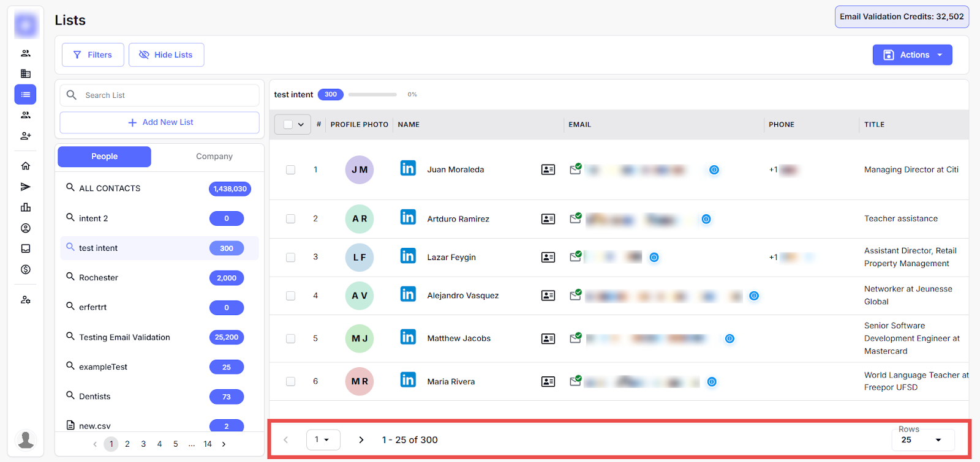This screenshot has width=980, height=462.
Task: Click contact card icon for Artduro Ramirez
Action: click(548, 219)
